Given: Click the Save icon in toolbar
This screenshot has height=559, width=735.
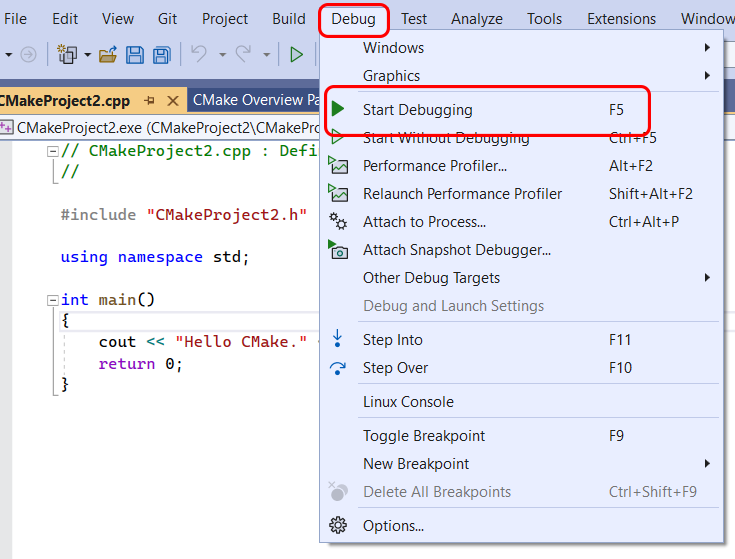Looking at the screenshot, I should [x=134, y=55].
